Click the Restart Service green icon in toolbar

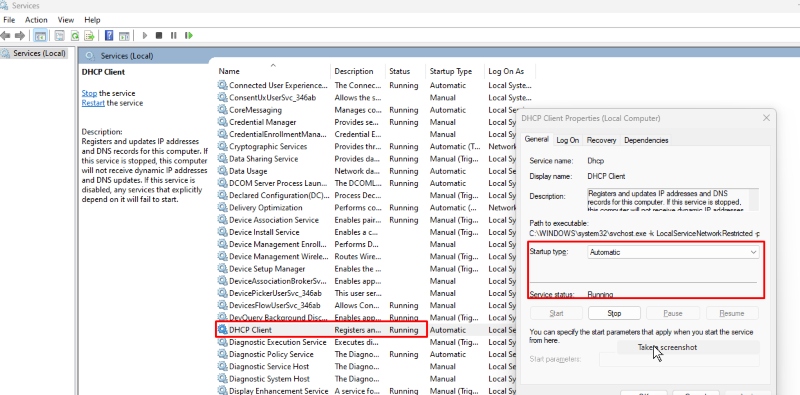coord(189,36)
